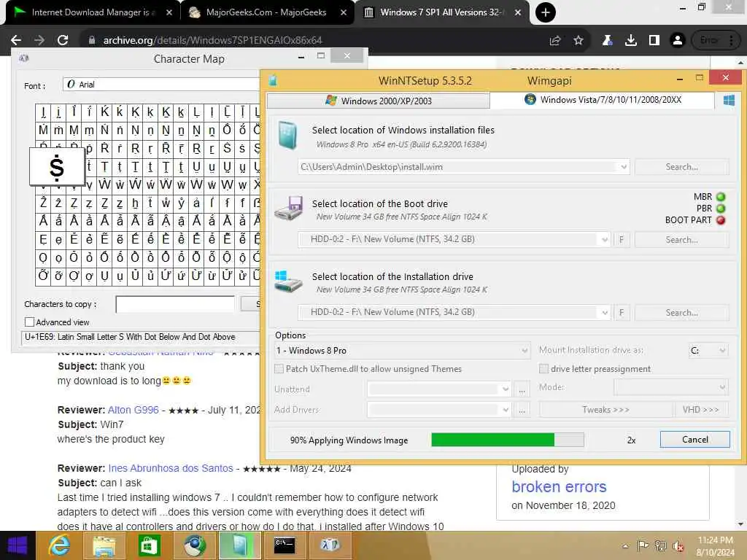Image resolution: width=747 pixels, height=560 pixels.
Task: Show hidden tray icons arrow
Action: [x=625, y=547]
